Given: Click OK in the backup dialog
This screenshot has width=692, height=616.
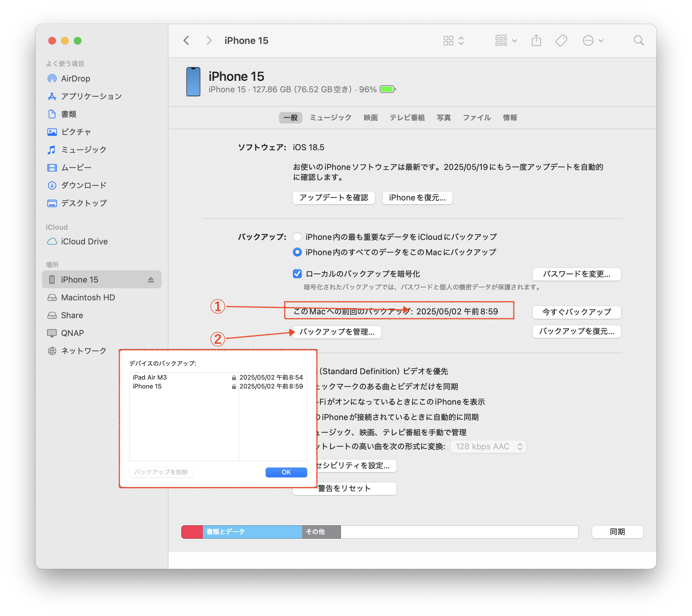Looking at the screenshot, I should pos(286,472).
